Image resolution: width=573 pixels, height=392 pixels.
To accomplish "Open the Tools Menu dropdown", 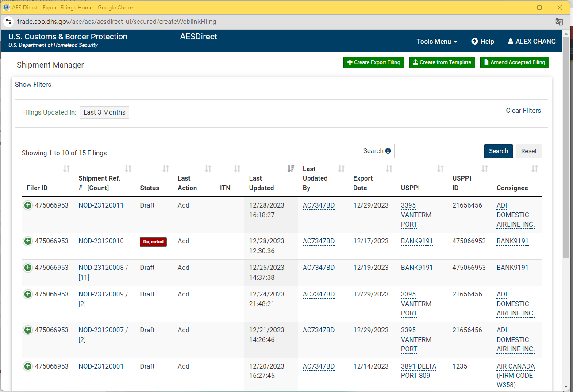I will coord(436,41).
